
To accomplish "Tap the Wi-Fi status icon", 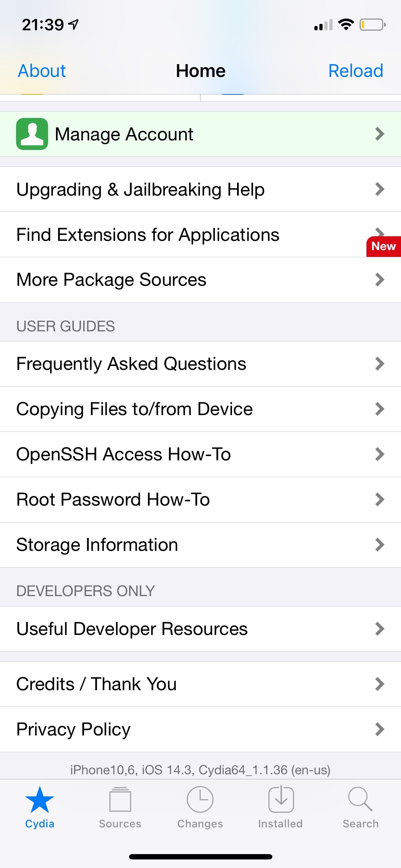I will pyautogui.click(x=346, y=25).
